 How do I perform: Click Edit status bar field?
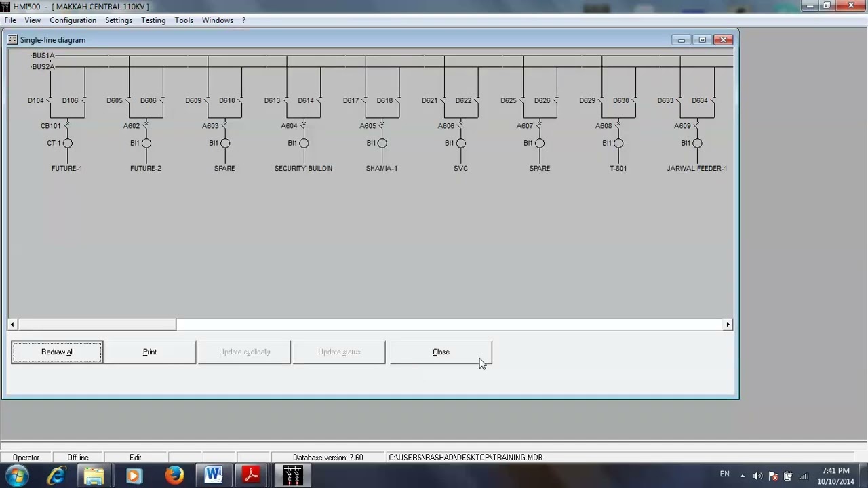pos(136,457)
